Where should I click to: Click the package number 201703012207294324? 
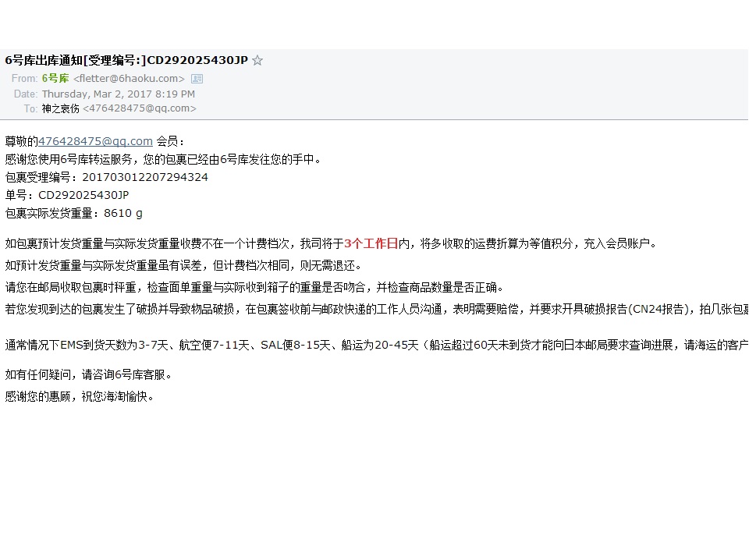pyautogui.click(x=145, y=177)
